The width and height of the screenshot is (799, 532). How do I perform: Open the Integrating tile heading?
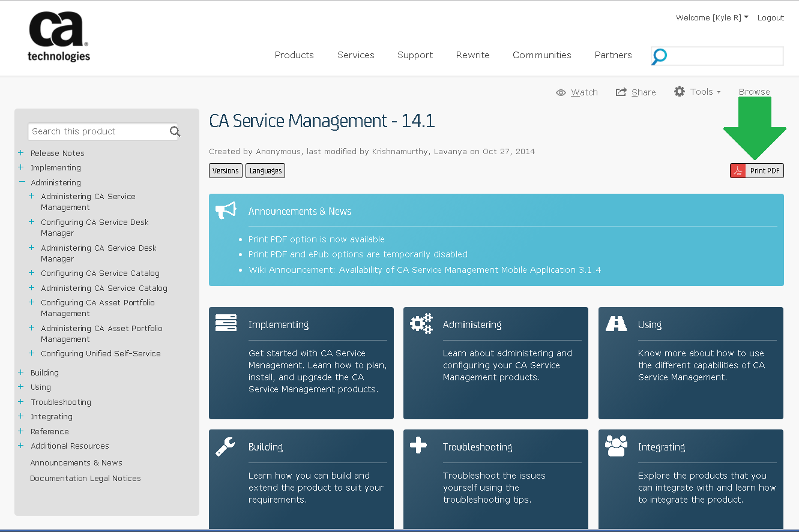(x=662, y=447)
